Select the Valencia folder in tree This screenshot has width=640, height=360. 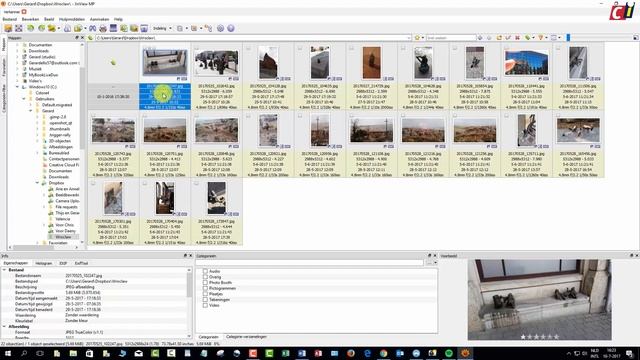[x=63, y=219]
